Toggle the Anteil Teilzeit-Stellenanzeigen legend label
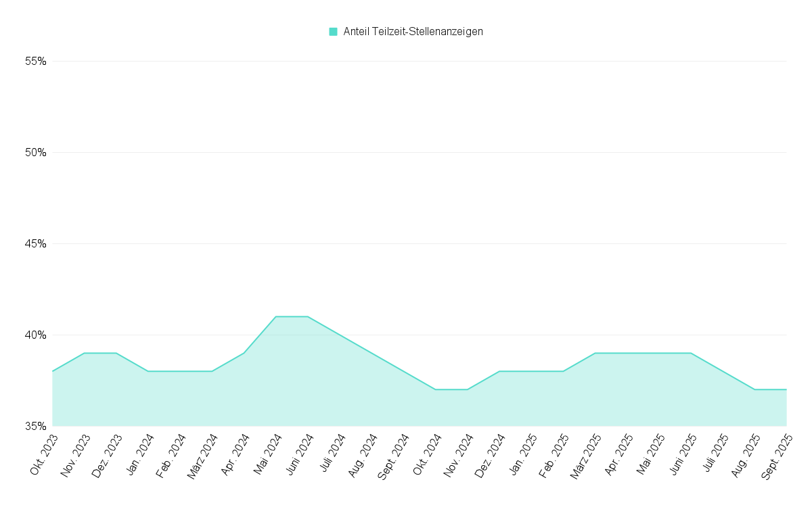Image resolution: width=812 pixels, height=505 pixels. pos(413,32)
